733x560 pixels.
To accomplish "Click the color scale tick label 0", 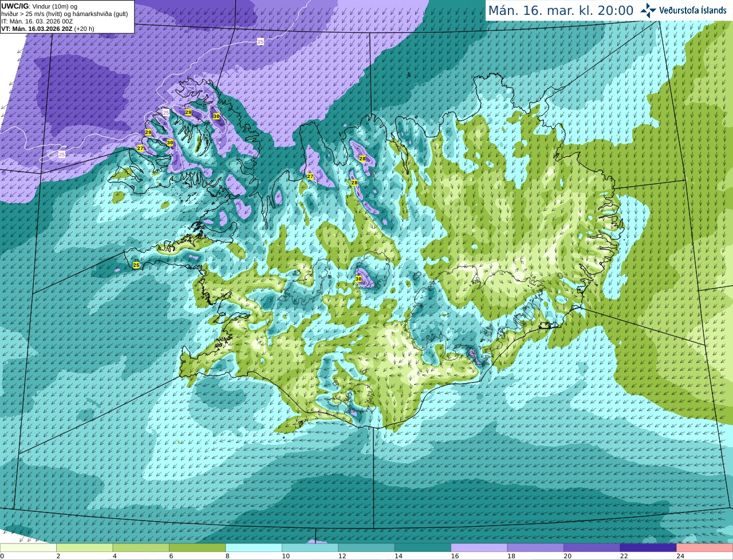I will pos(2,556).
